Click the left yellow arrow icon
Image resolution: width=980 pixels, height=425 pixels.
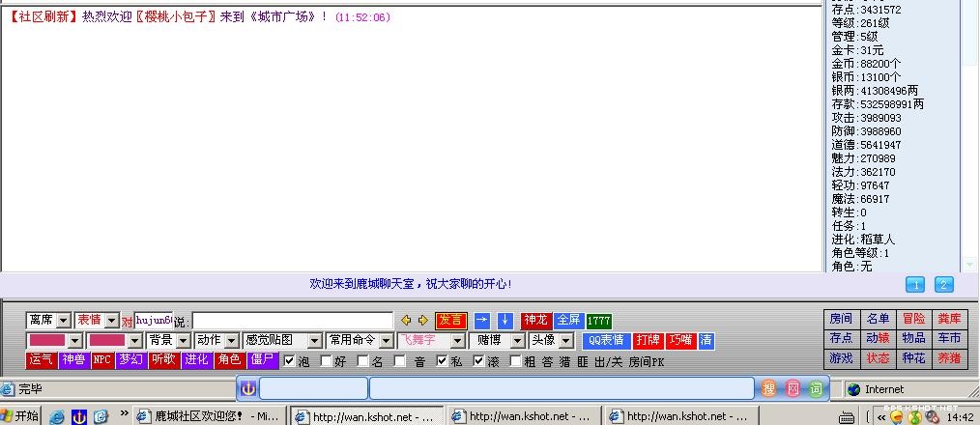tap(407, 321)
